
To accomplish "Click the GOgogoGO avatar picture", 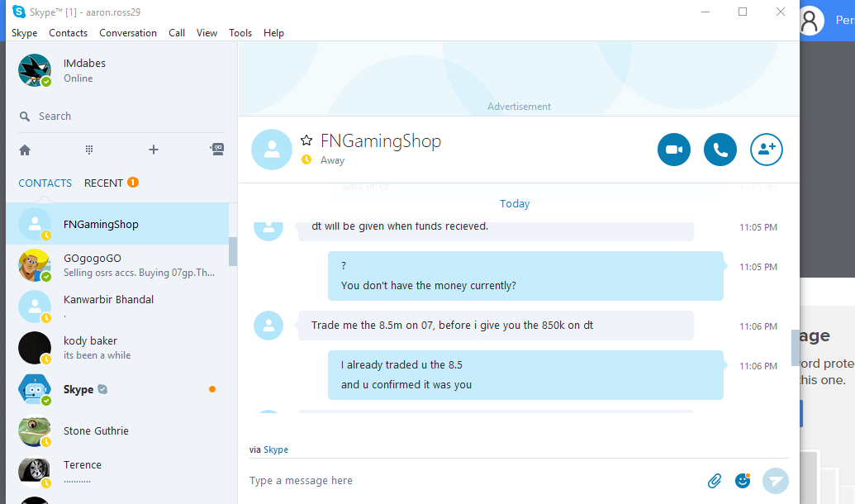I will (35, 265).
